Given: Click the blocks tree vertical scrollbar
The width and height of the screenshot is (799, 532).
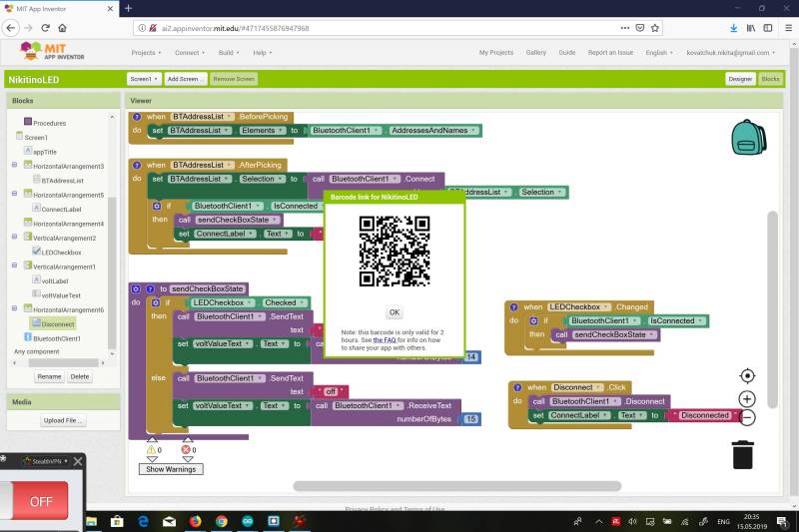Looking at the screenshot, I should [x=112, y=272].
